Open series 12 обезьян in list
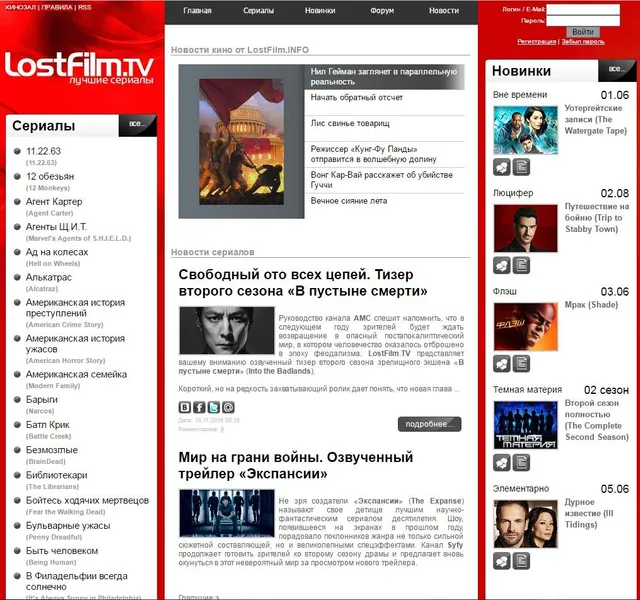The image size is (640, 600). [x=50, y=177]
